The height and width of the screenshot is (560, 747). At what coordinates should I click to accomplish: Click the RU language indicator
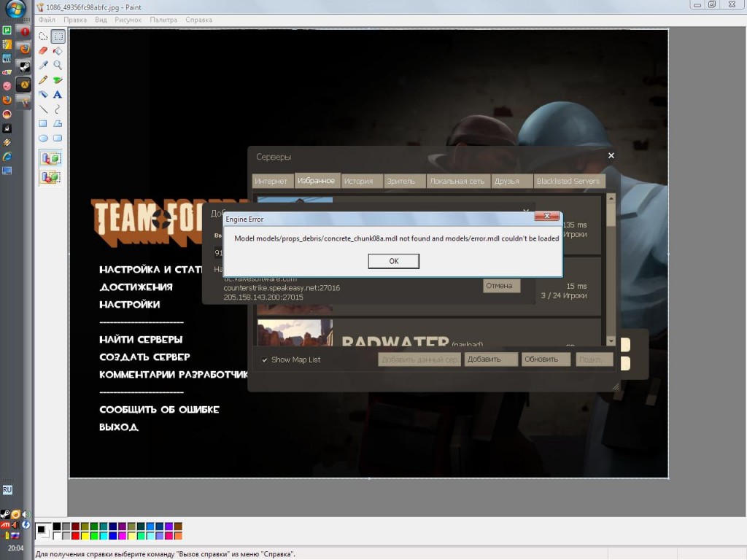pyautogui.click(x=7, y=490)
